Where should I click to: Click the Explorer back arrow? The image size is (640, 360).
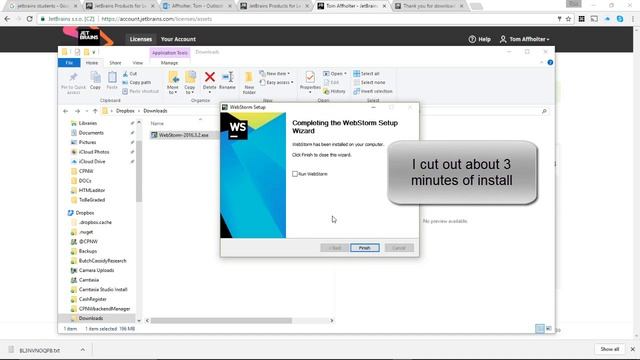66,111
